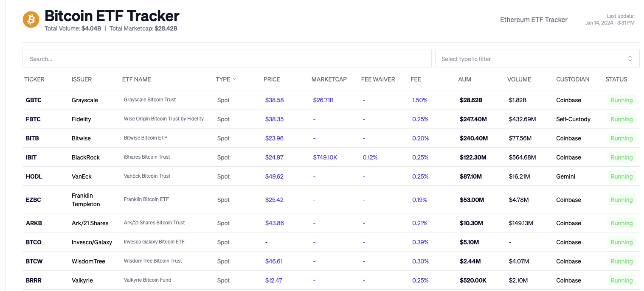This screenshot has height=291, width=644.
Task: Sort by the TYPE column header
Action: click(225, 79)
